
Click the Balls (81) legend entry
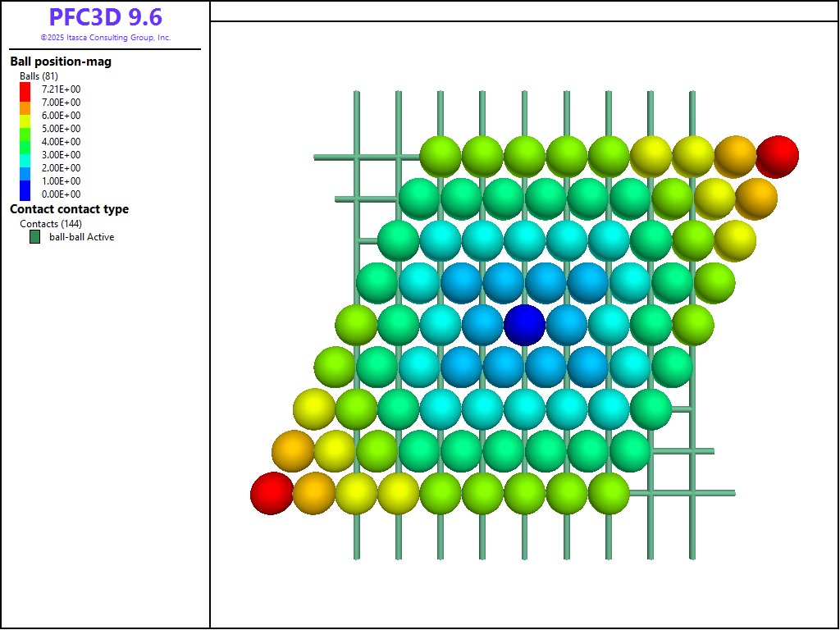click(x=39, y=76)
